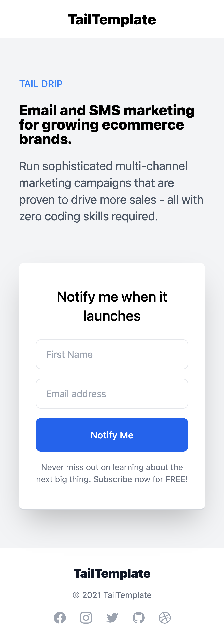Screen dimensions: 224x644
Task: Click the multi-channel campaigns description paragraph
Action: 111,191
